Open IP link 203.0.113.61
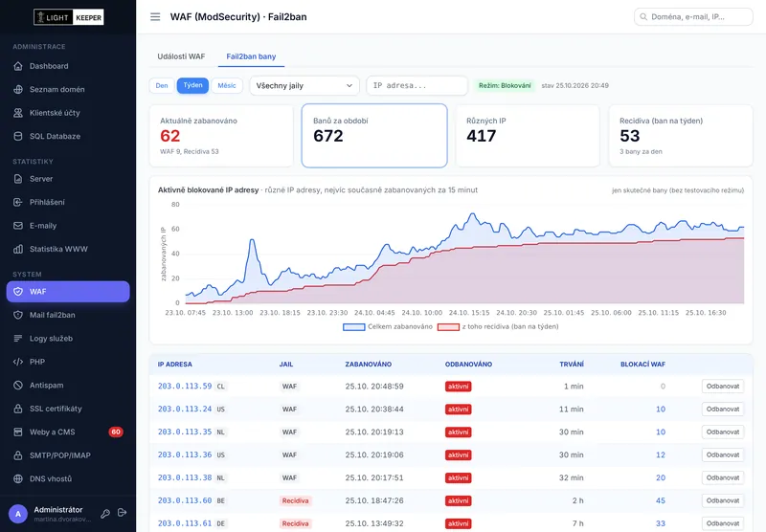The image size is (766, 532). click(185, 523)
